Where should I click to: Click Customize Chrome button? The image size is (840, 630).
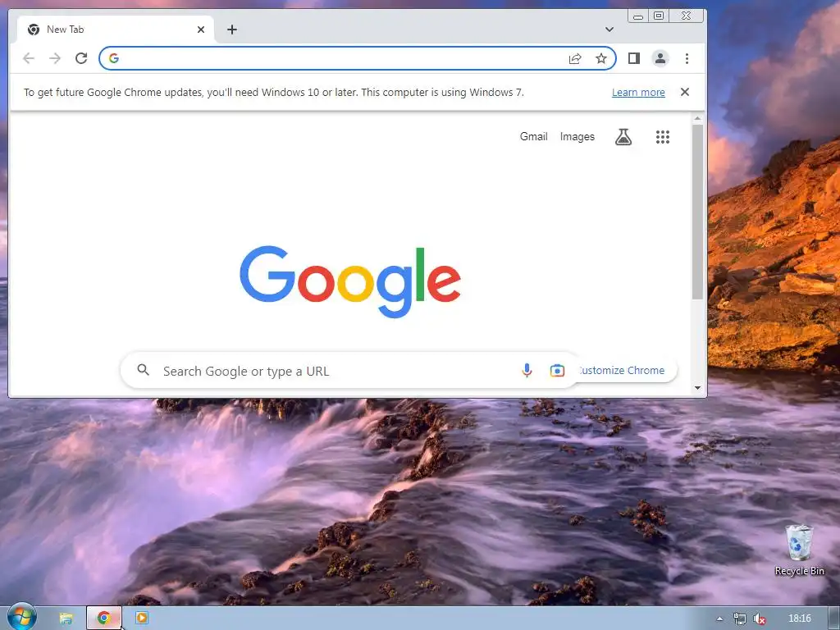point(627,370)
